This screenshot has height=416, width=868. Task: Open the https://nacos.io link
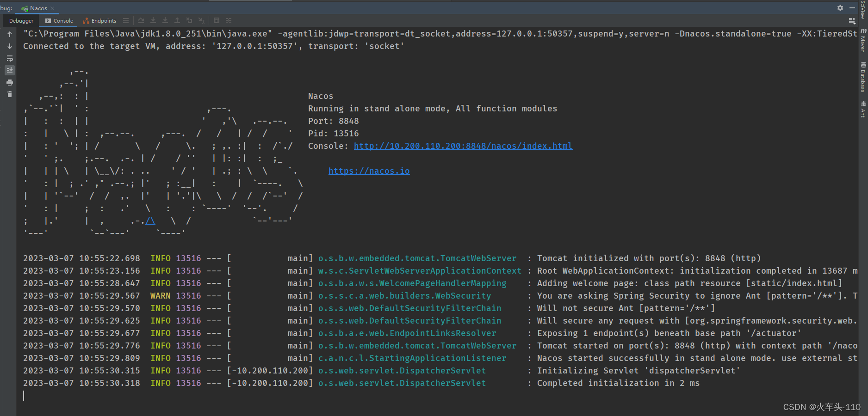coord(369,171)
